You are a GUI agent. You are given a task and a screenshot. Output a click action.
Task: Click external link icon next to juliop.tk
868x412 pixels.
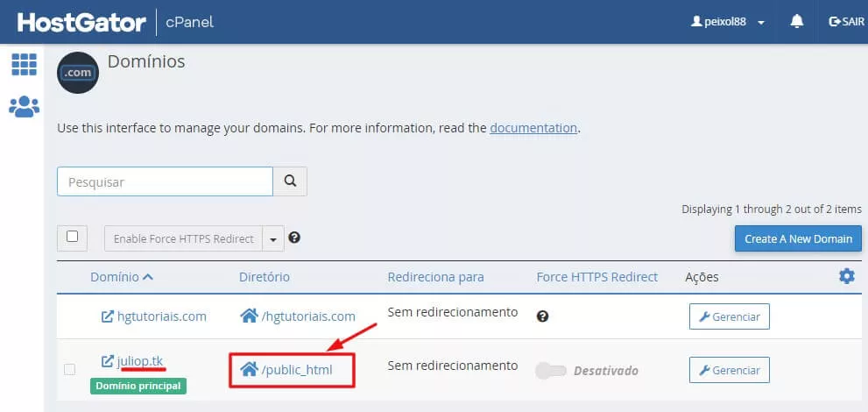click(x=108, y=361)
